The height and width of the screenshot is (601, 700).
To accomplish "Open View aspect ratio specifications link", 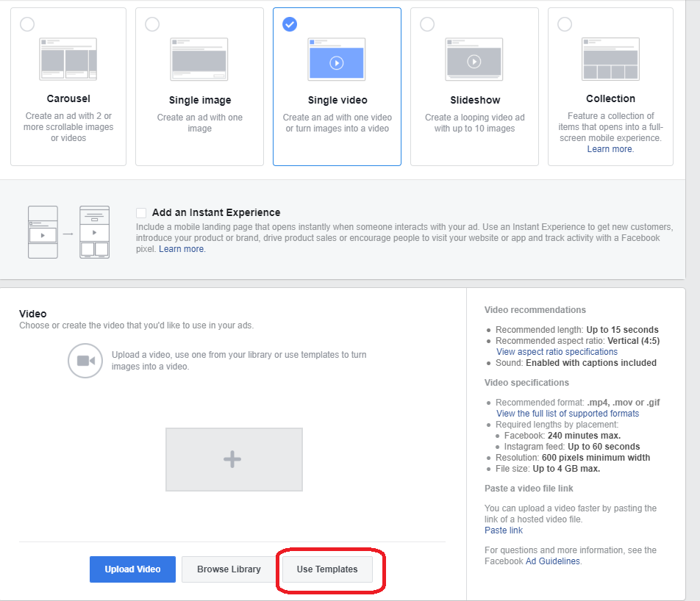I will (x=557, y=352).
